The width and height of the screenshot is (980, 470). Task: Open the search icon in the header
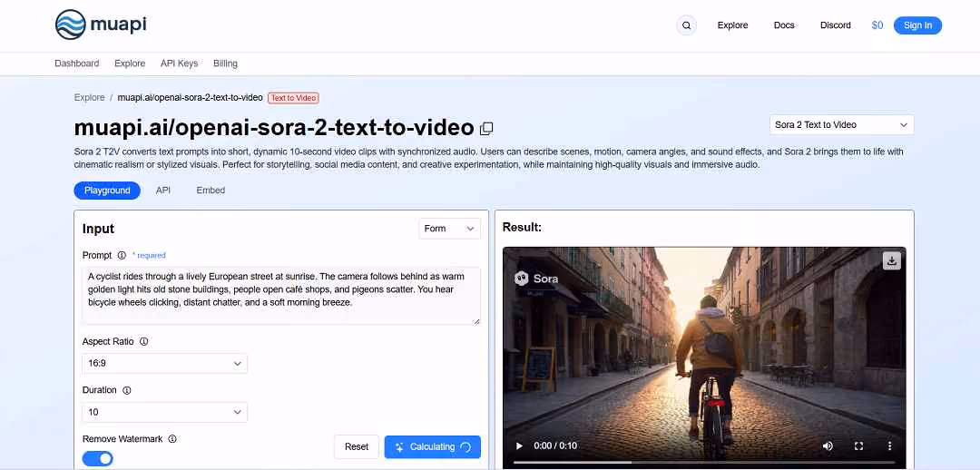[x=686, y=25]
